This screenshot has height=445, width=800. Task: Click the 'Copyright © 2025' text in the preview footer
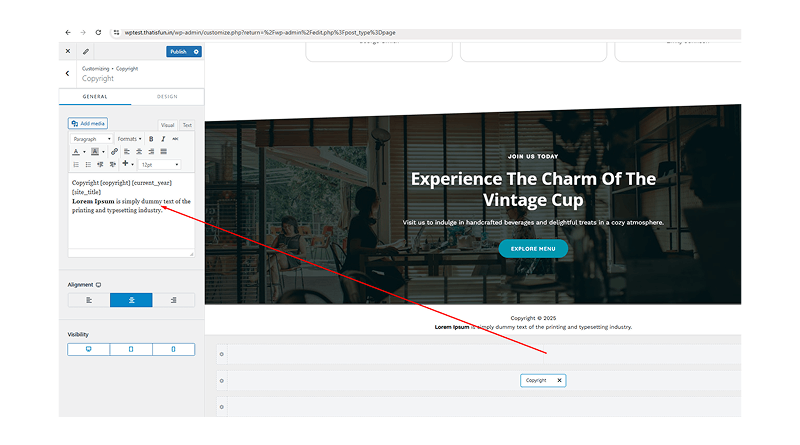click(x=533, y=318)
